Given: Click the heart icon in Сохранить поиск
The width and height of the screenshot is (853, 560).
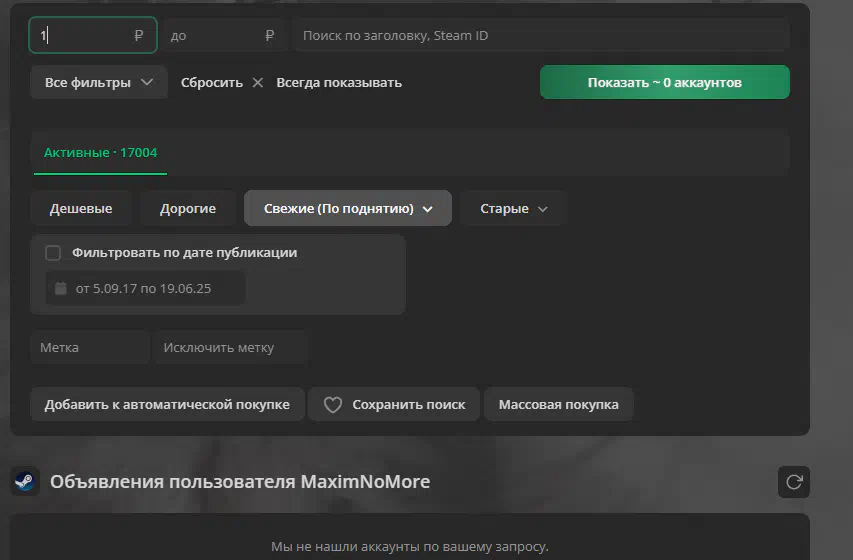Looking at the screenshot, I should coord(333,404).
